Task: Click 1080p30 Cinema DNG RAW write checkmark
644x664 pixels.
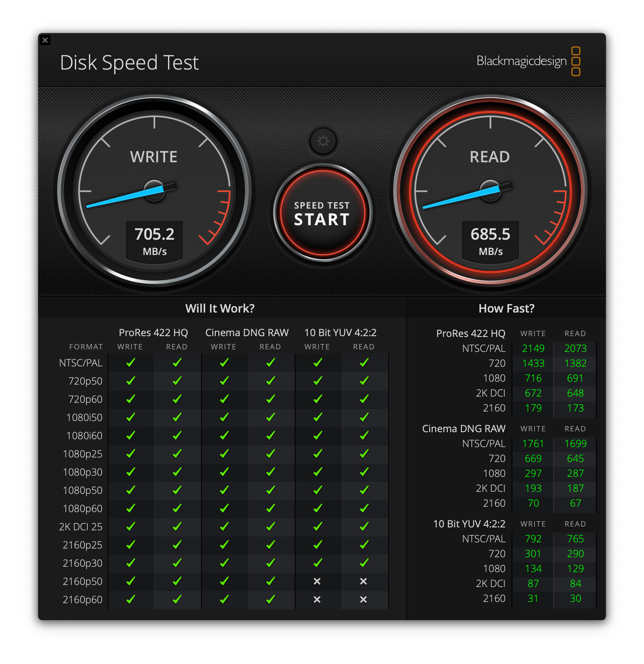Action: point(224,472)
